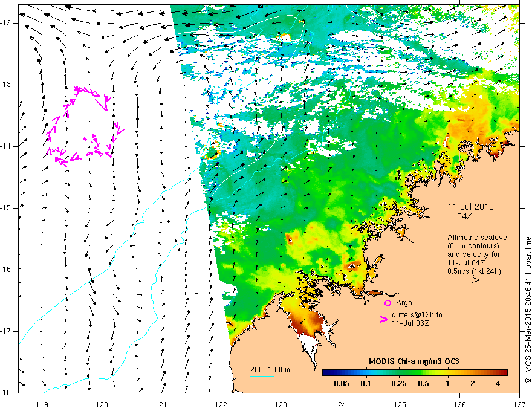Screen dimensions: 532x411
Task: Click the 'Argo' legend label
Action: 404,303
